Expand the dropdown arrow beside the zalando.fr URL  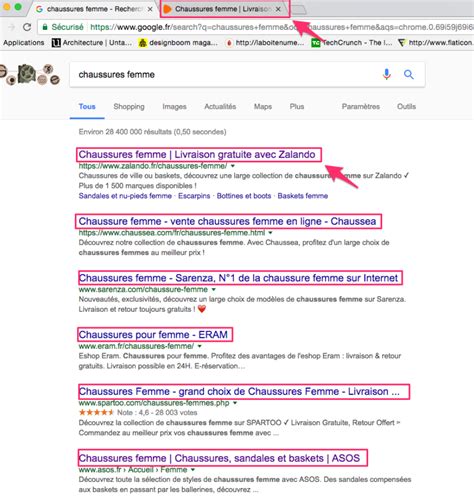coord(233,166)
